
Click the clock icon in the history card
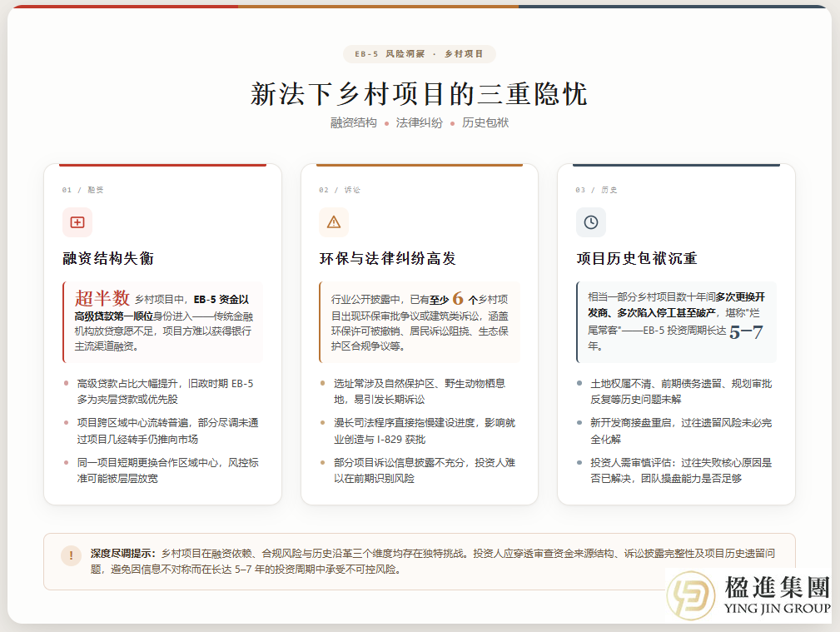(591, 222)
